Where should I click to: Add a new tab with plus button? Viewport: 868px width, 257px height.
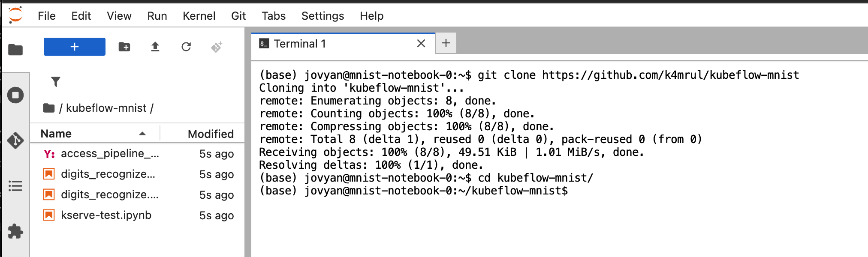click(x=446, y=43)
